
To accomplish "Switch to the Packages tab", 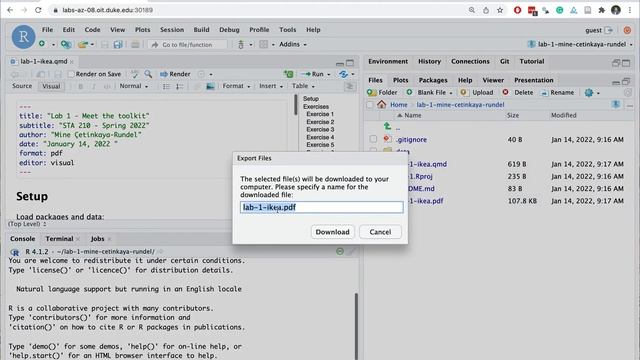I will (433, 80).
